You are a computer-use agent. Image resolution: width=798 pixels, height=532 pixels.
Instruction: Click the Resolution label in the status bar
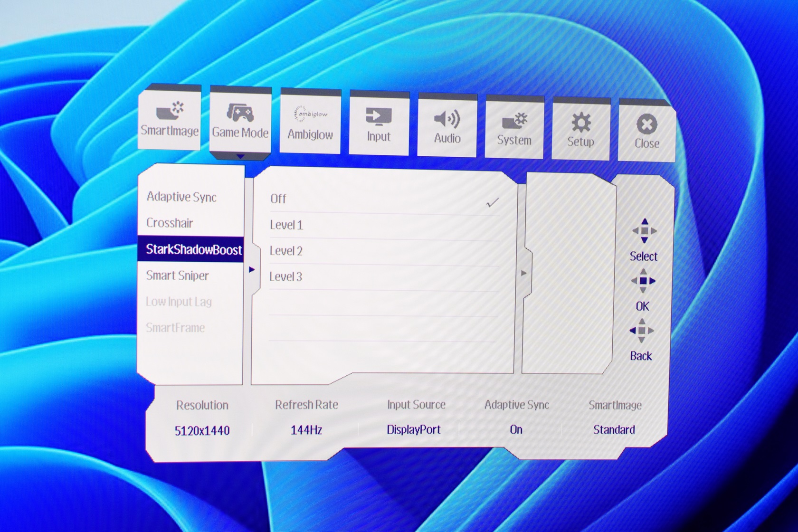point(202,405)
